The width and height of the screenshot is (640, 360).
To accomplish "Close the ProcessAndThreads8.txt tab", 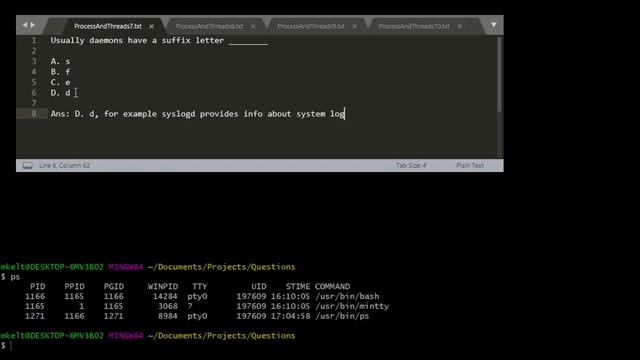I will pos(253,26).
